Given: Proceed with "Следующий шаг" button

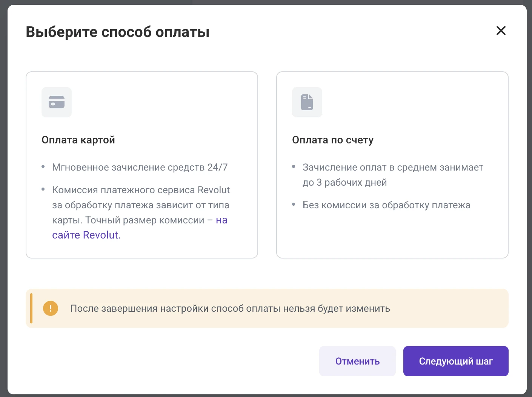Looking at the screenshot, I should click(456, 361).
